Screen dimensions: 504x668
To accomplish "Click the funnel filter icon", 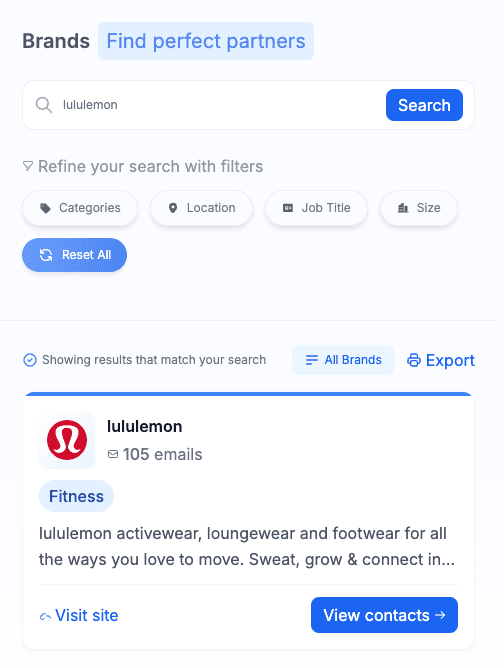I will click(x=28, y=166).
